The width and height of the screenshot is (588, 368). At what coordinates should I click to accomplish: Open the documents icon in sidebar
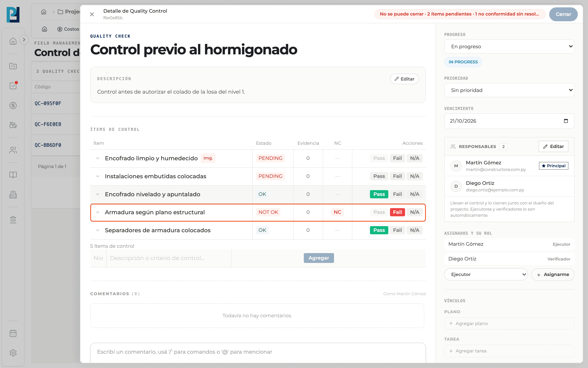13,194
